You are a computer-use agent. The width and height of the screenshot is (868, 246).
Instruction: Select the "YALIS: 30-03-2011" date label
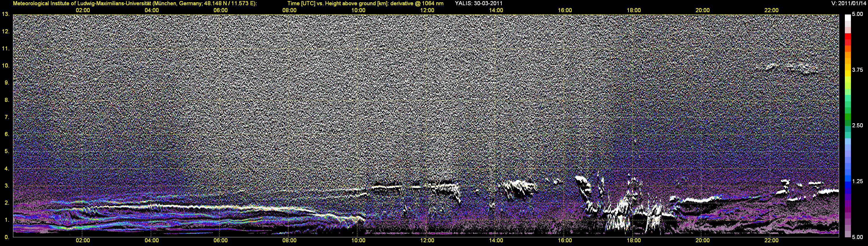(479, 3)
